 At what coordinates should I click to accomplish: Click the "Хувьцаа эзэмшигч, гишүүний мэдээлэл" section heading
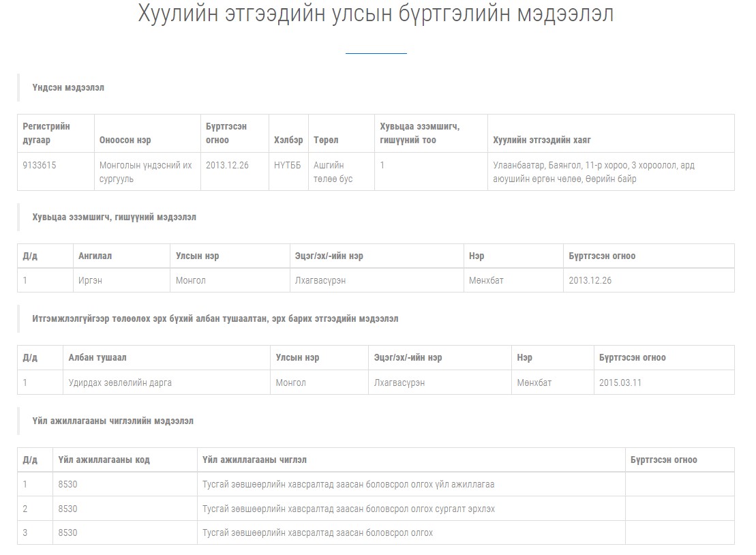114,217
